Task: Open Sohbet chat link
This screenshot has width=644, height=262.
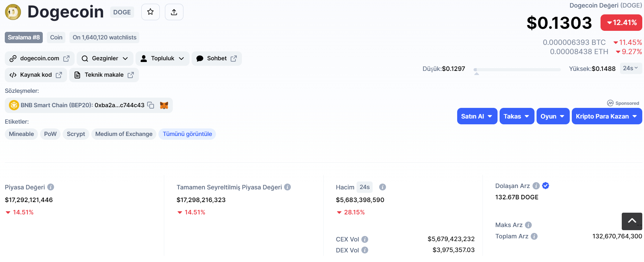Action: (x=217, y=59)
